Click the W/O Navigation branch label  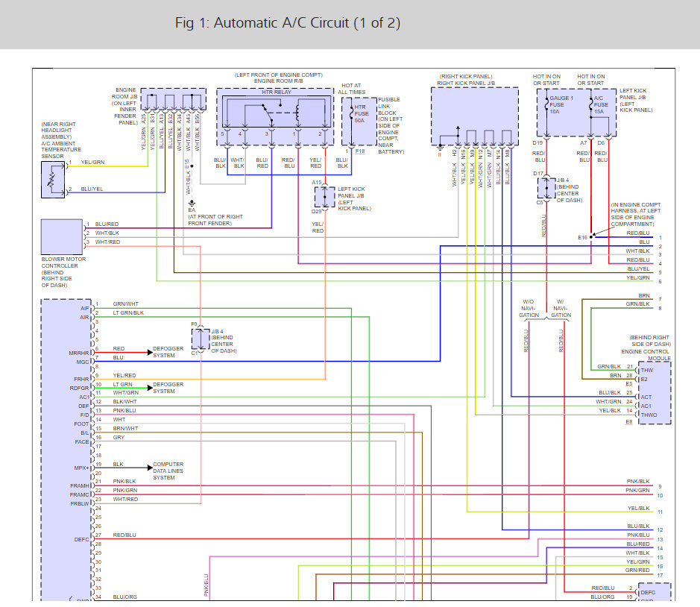point(529,308)
